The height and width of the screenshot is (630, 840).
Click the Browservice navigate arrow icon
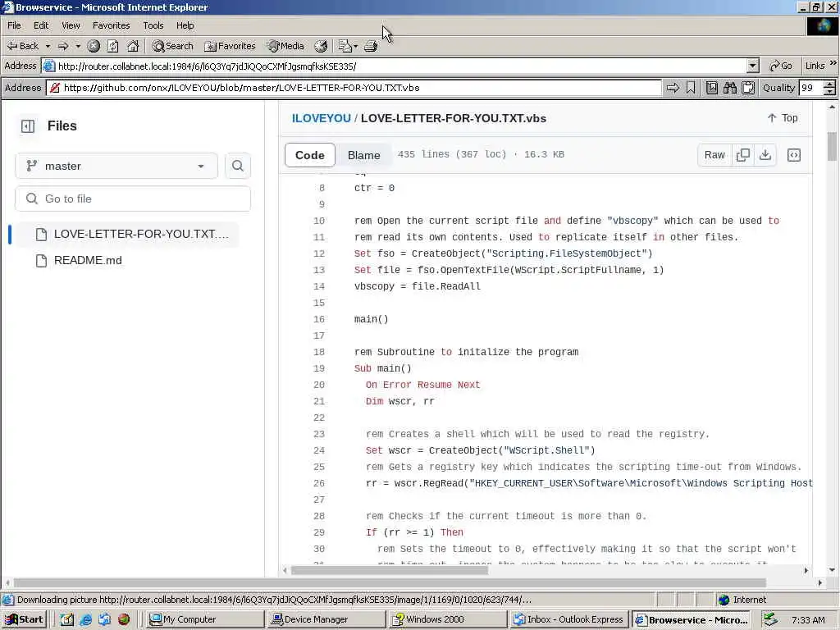pyautogui.click(x=673, y=88)
